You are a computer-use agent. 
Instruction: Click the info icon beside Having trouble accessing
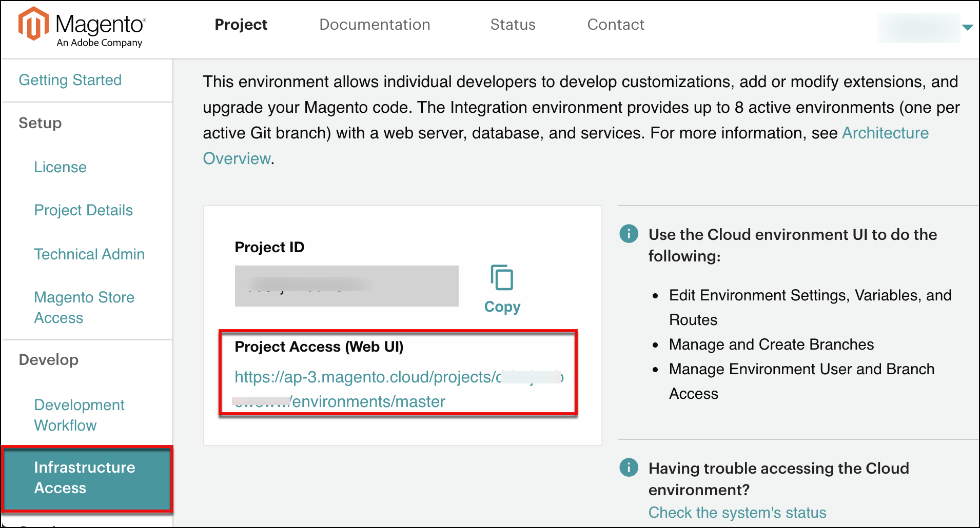coord(629,468)
